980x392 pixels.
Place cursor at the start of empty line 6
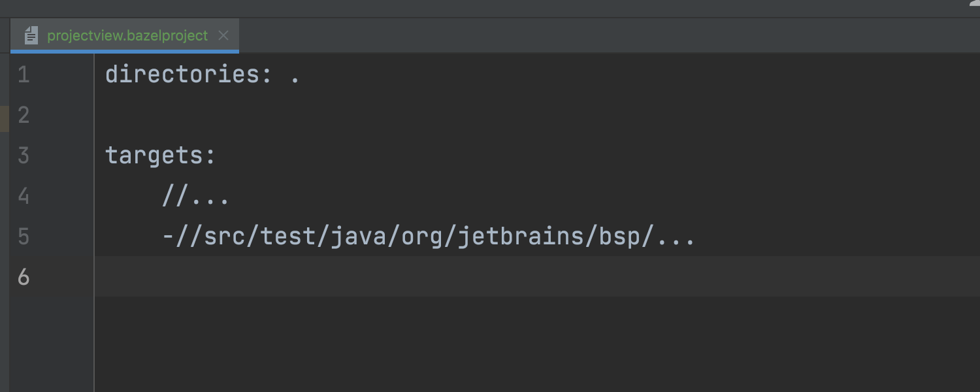click(x=106, y=277)
